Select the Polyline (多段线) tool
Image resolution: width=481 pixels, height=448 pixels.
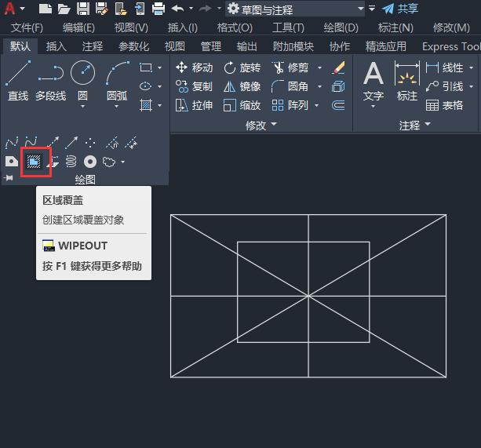[x=51, y=81]
